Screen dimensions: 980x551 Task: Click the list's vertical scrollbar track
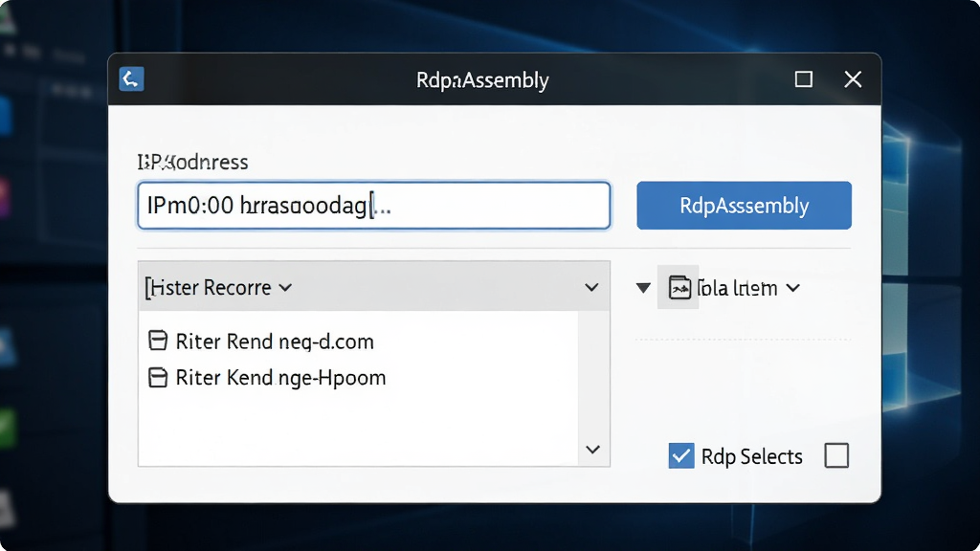coord(593,375)
